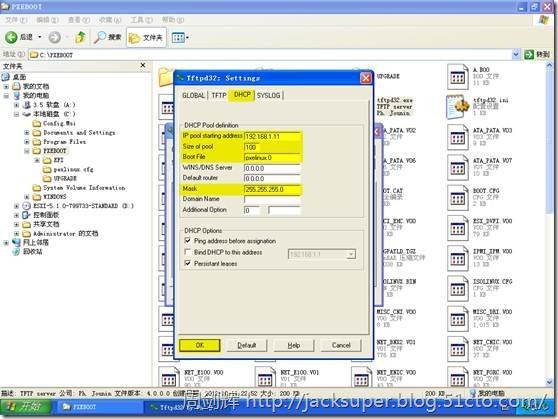Viewport: 558px width, 419px height.
Task: Toggle Persistant leases checkbox
Action: tap(188, 263)
